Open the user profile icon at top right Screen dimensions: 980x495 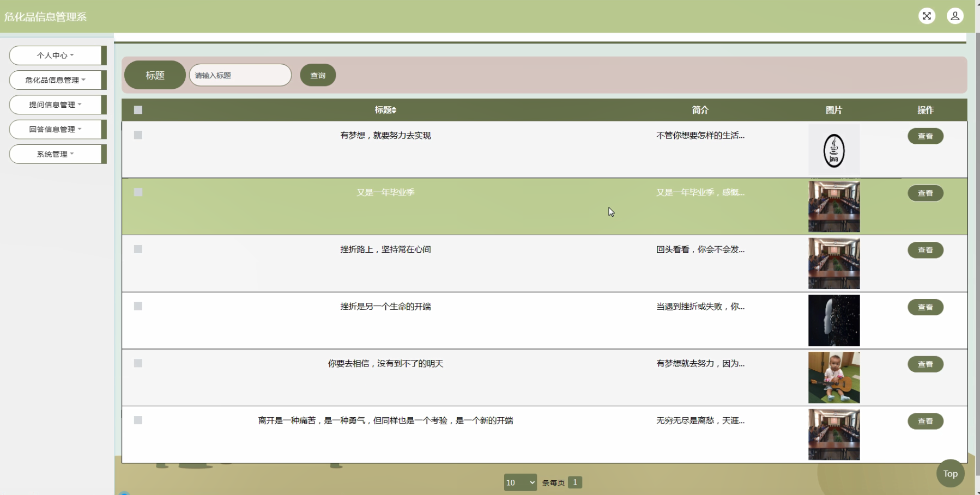pos(955,16)
